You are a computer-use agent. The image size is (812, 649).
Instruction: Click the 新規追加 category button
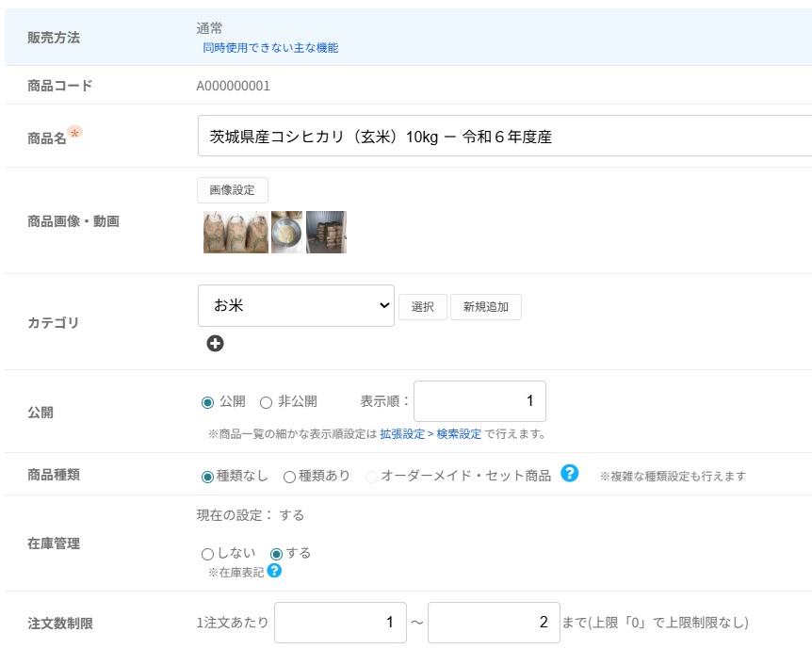pos(485,307)
